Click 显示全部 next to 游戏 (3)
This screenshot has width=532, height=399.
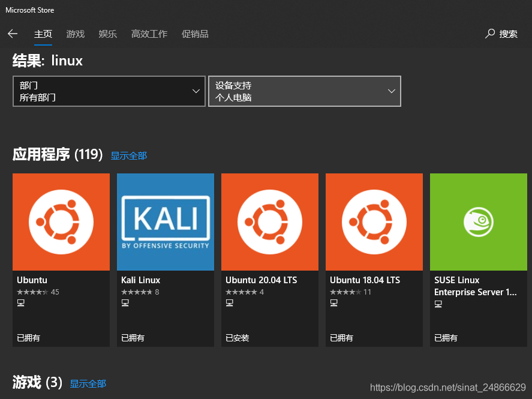[x=88, y=384]
